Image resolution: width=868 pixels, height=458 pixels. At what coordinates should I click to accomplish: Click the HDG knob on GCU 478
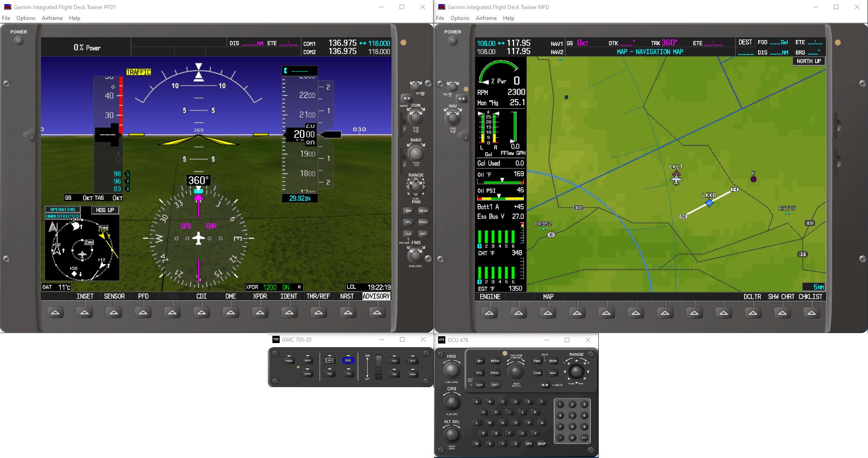click(x=451, y=369)
